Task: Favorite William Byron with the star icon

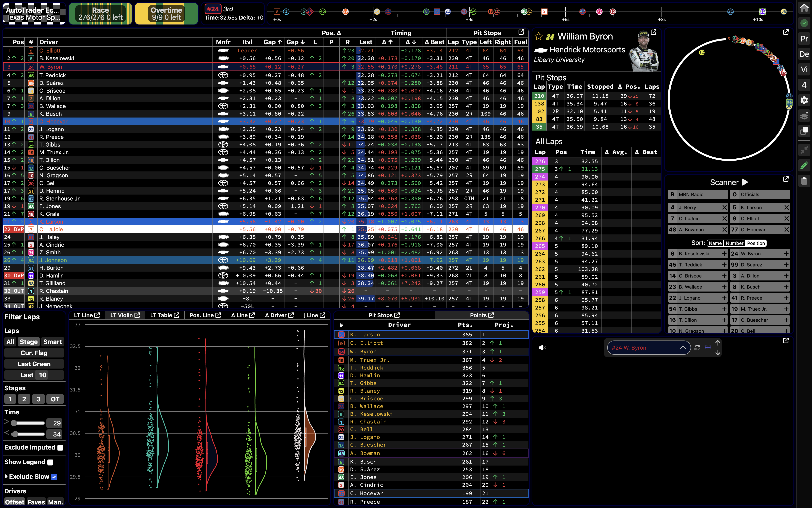Action: coord(539,36)
